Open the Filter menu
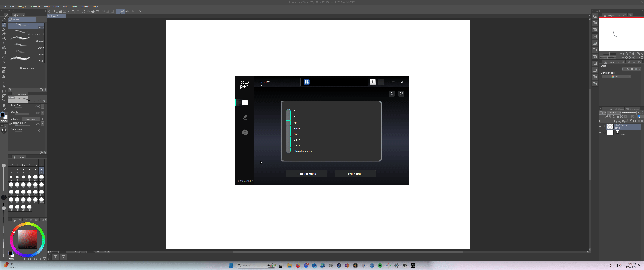 coord(74,7)
